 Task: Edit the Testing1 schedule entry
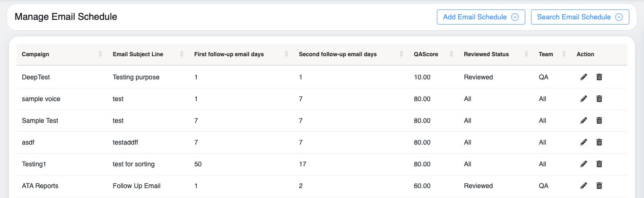point(583,164)
